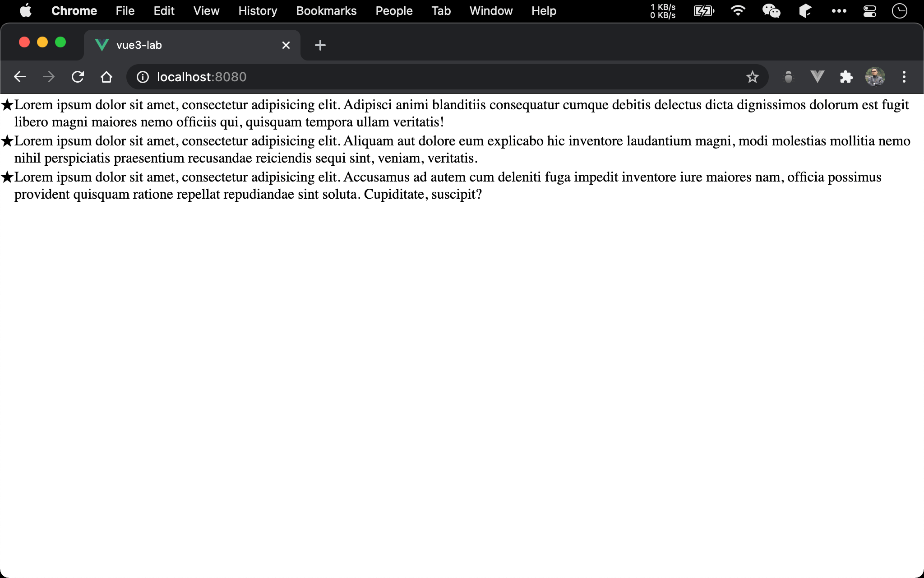This screenshot has width=924, height=578.
Task: Open Chrome three-dot menu
Action: pos(904,77)
